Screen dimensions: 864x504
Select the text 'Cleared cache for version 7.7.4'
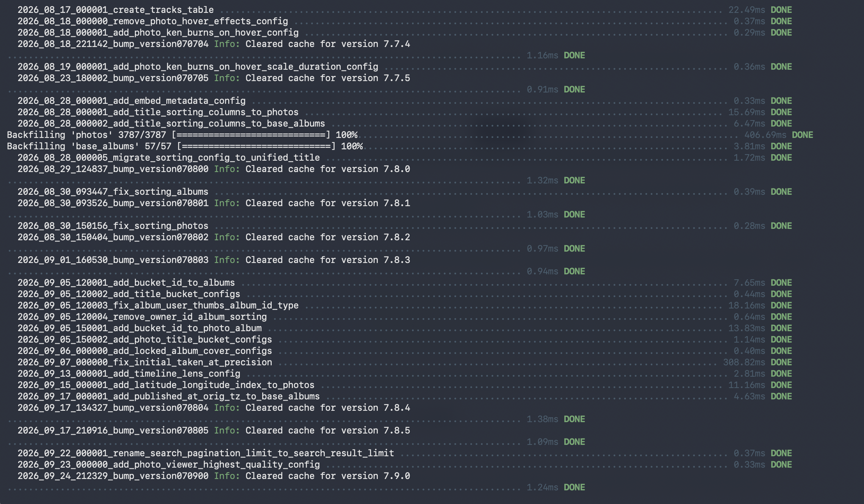328,44
